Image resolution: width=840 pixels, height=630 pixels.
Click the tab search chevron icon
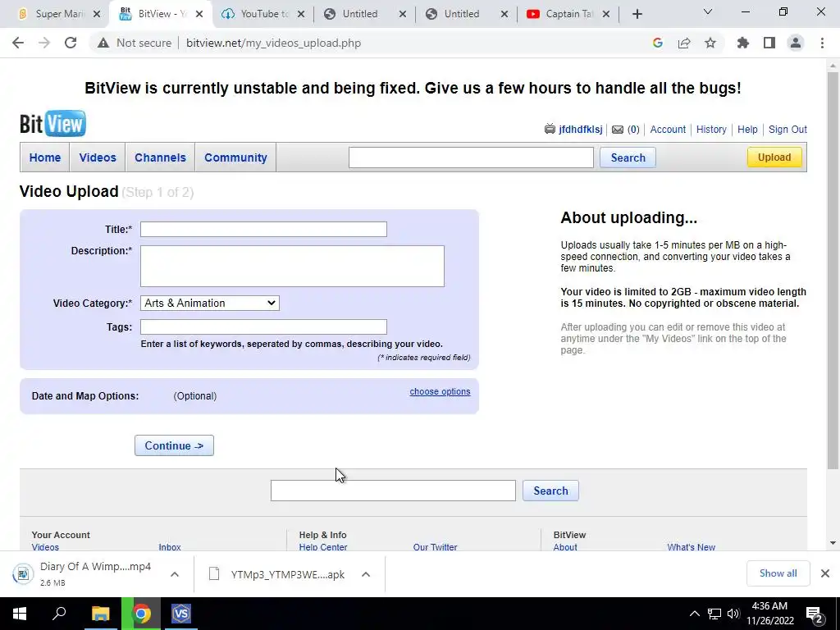(x=708, y=11)
